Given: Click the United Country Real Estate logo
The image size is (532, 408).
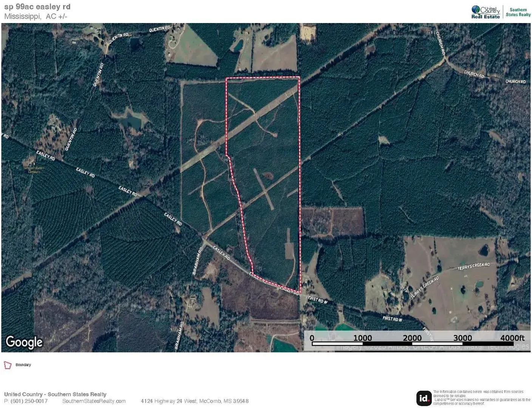Looking at the screenshot, I should tap(486, 12).
